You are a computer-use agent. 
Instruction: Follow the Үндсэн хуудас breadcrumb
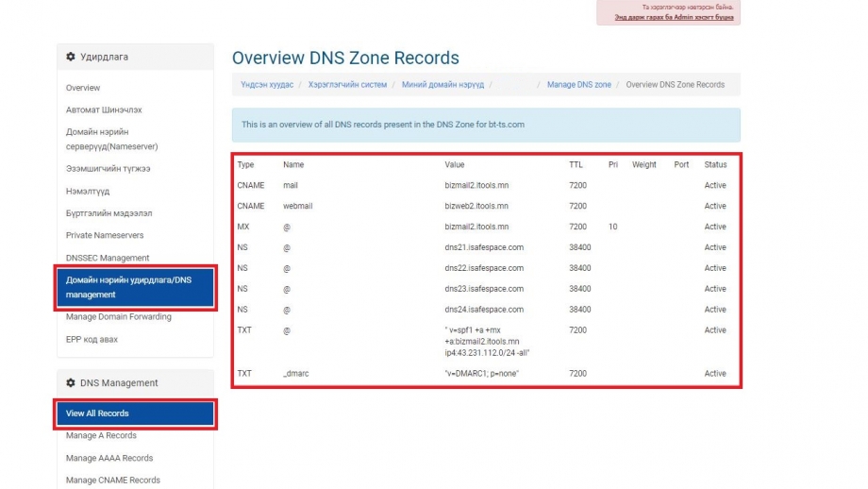click(267, 85)
